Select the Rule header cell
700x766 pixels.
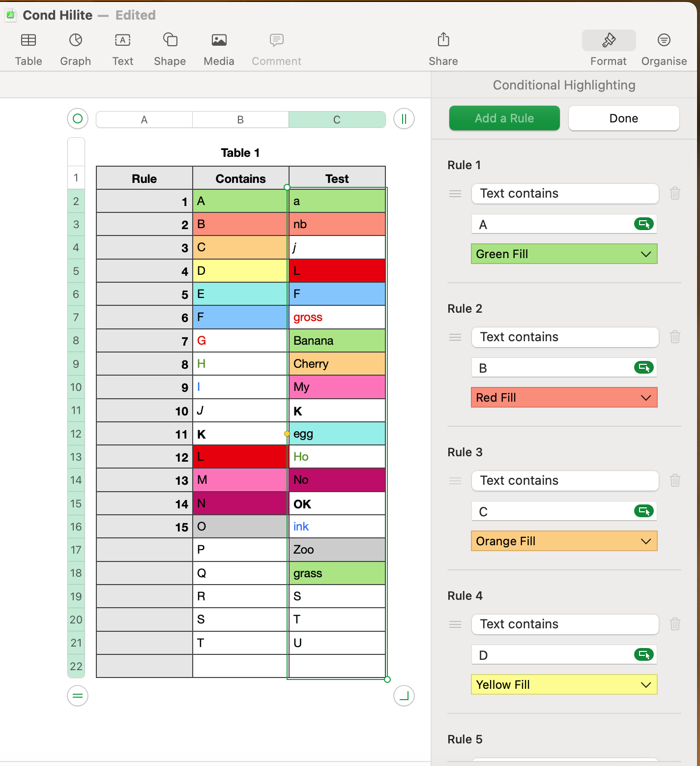(x=145, y=178)
